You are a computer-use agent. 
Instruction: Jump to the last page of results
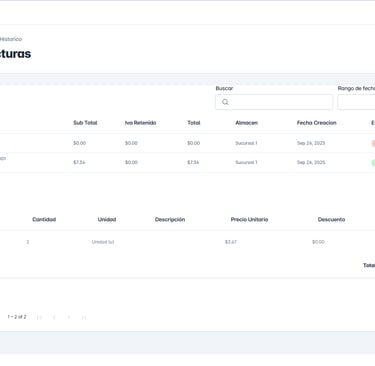pyautogui.click(x=84, y=317)
